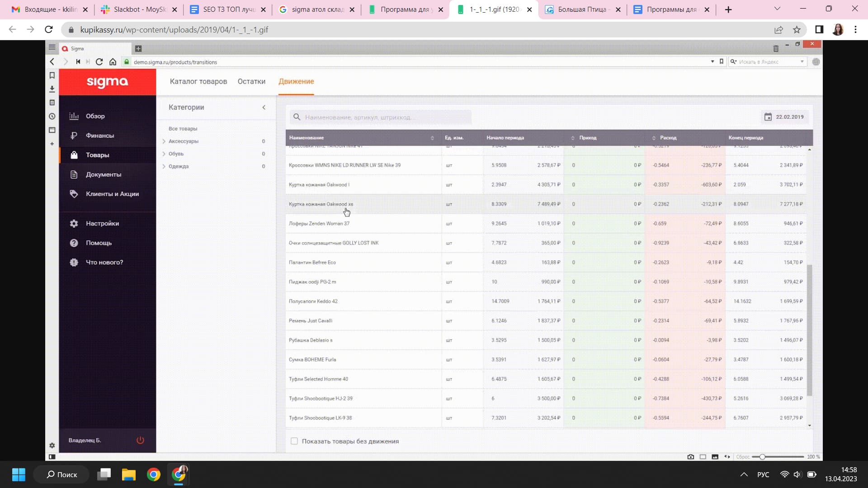Click inner browser history clock icon
Viewport: 868px width, 488px height.
point(52,116)
